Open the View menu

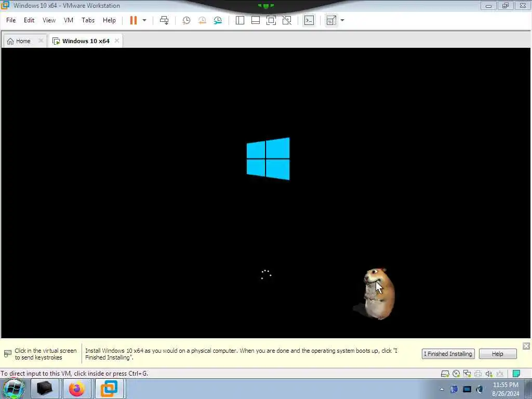pos(49,20)
